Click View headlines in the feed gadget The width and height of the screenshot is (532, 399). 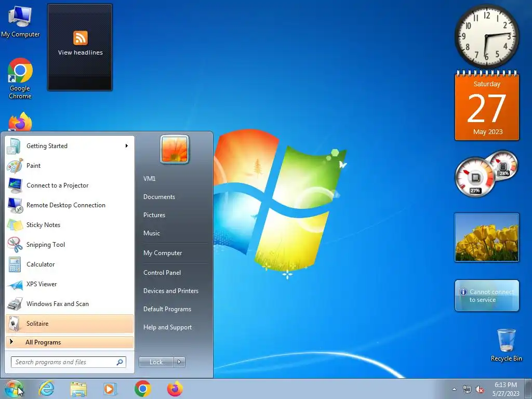(81, 52)
